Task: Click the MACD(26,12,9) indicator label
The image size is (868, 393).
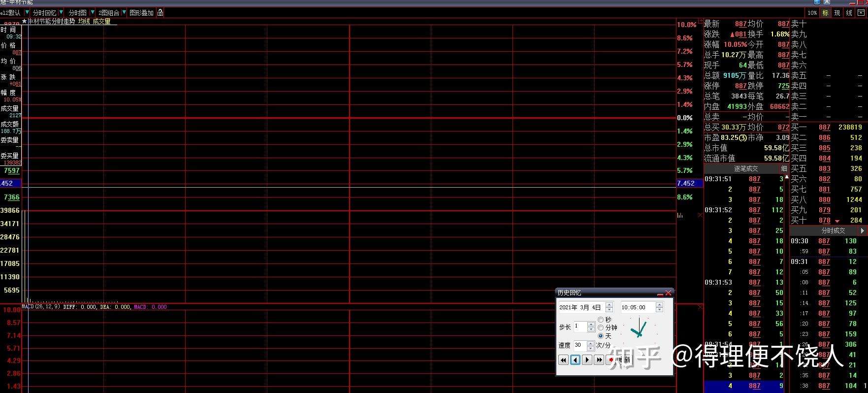Action: tap(41, 307)
